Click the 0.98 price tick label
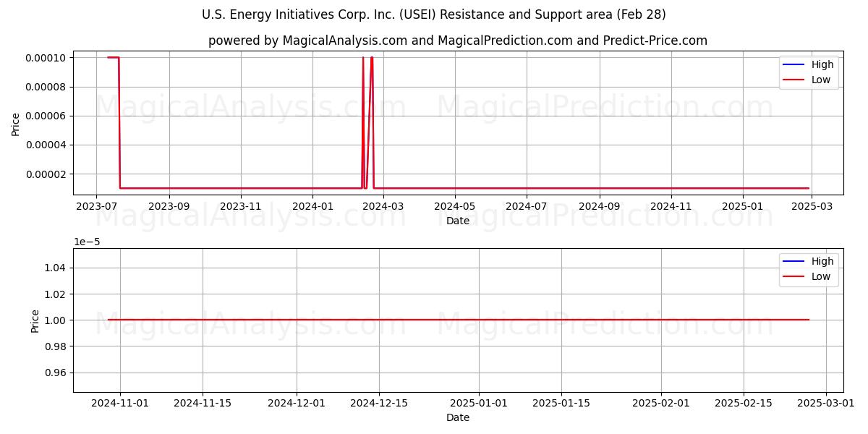 [x=54, y=346]
